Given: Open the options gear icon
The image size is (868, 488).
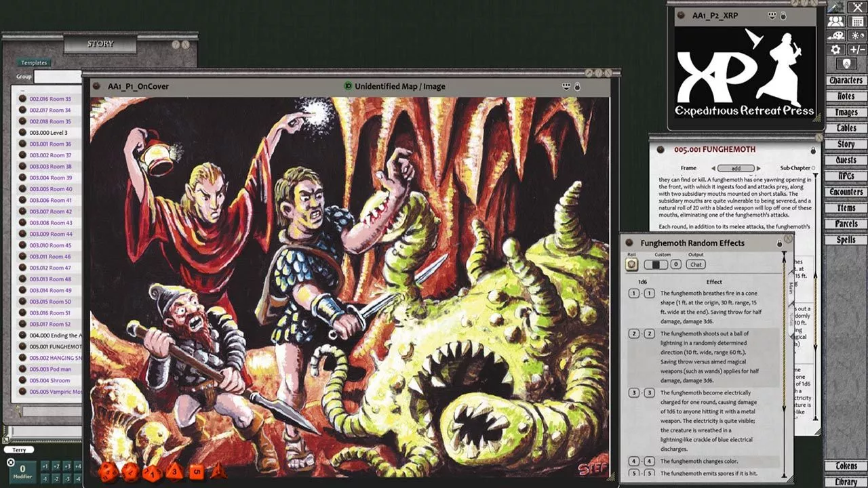Looking at the screenshot, I should pyautogui.click(x=835, y=49).
